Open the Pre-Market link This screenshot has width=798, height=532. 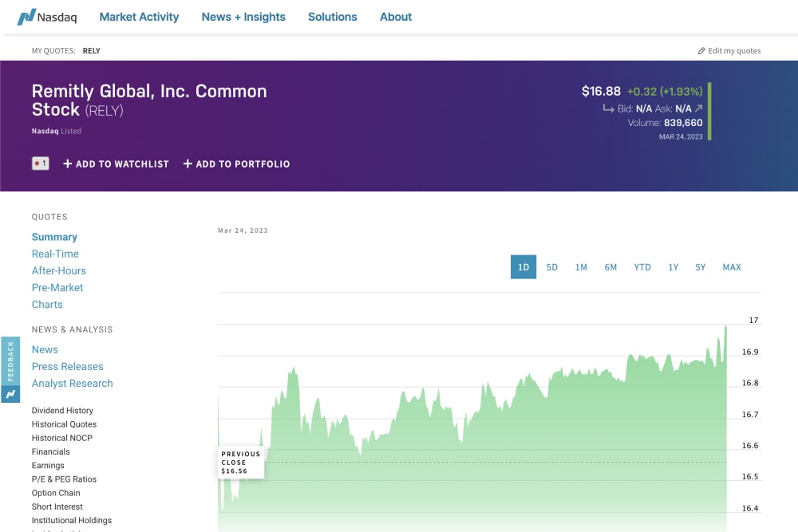click(x=57, y=287)
